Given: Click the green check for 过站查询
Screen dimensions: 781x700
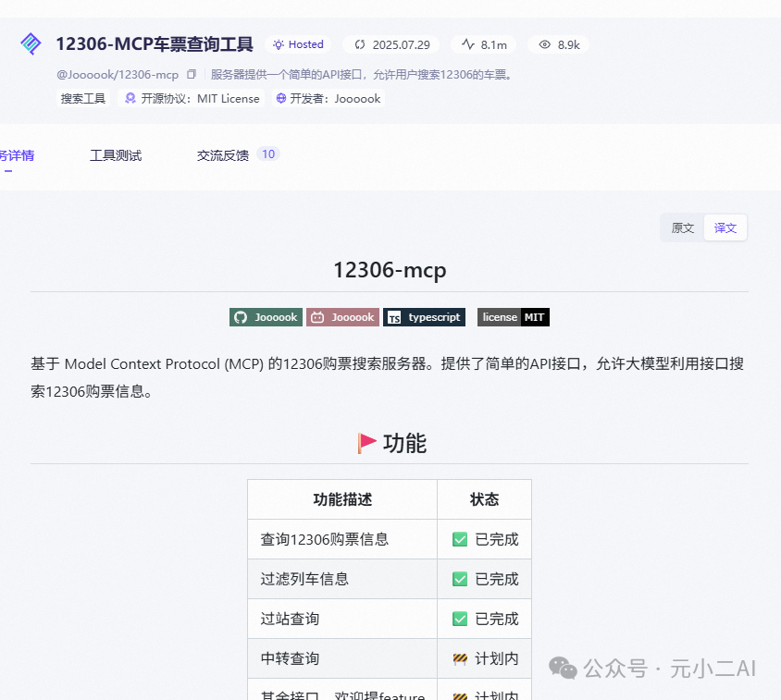Looking at the screenshot, I should click(x=460, y=619).
